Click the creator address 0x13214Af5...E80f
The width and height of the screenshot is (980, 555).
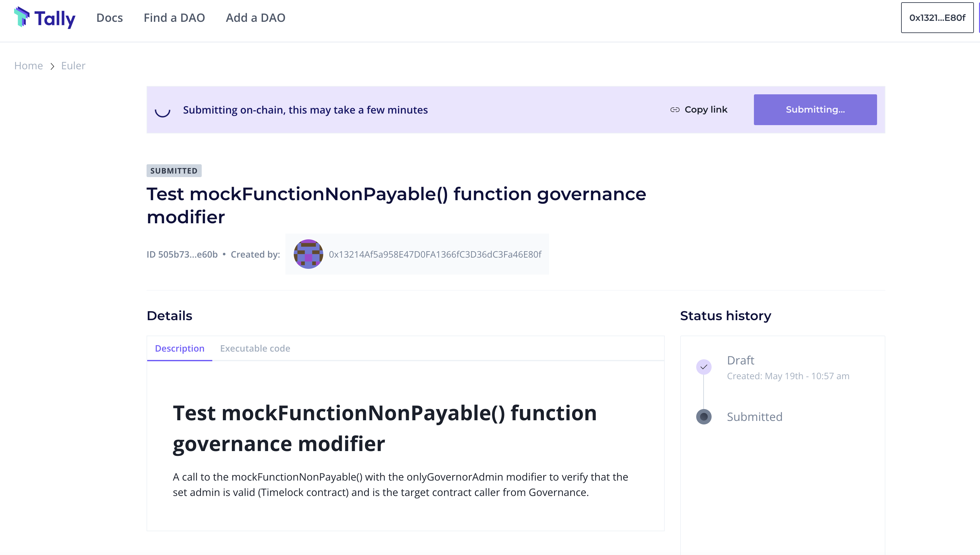pyautogui.click(x=435, y=254)
